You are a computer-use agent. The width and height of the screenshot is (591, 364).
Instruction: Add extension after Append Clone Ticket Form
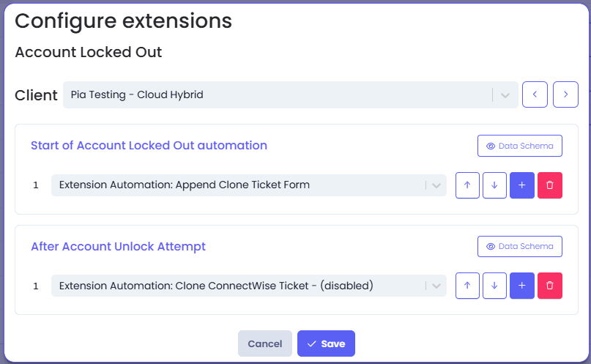(x=521, y=185)
